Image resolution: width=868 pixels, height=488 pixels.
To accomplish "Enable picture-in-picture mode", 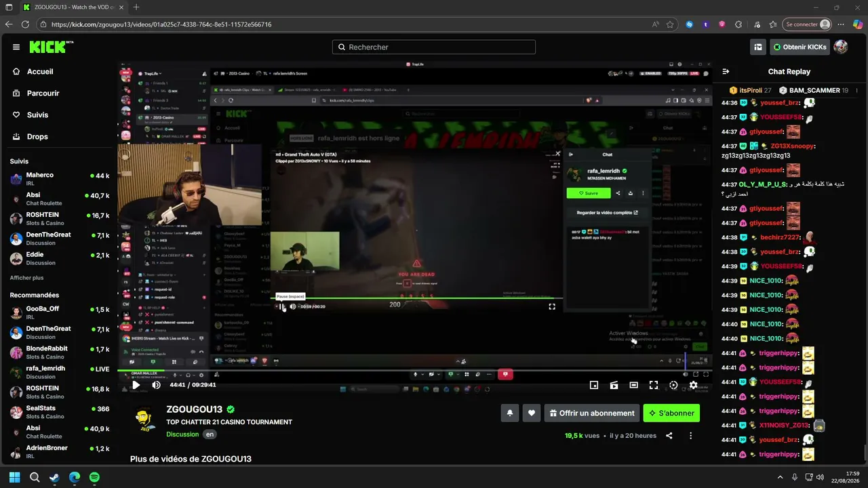I will coord(594,385).
